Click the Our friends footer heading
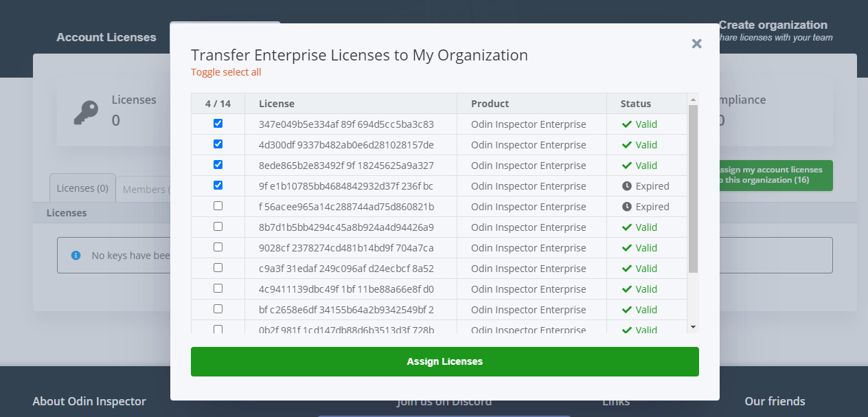This screenshot has height=417, width=868. tap(775, 401)
